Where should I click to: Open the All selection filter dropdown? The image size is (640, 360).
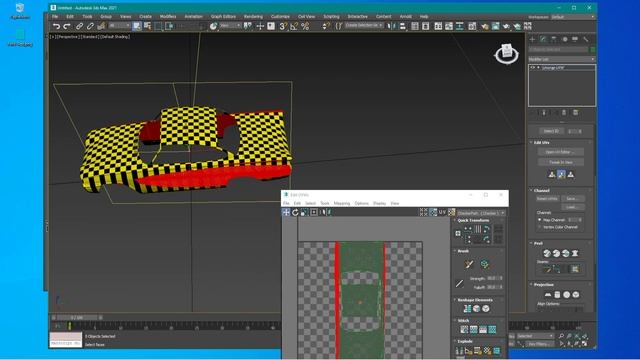[x=119, y=26]
